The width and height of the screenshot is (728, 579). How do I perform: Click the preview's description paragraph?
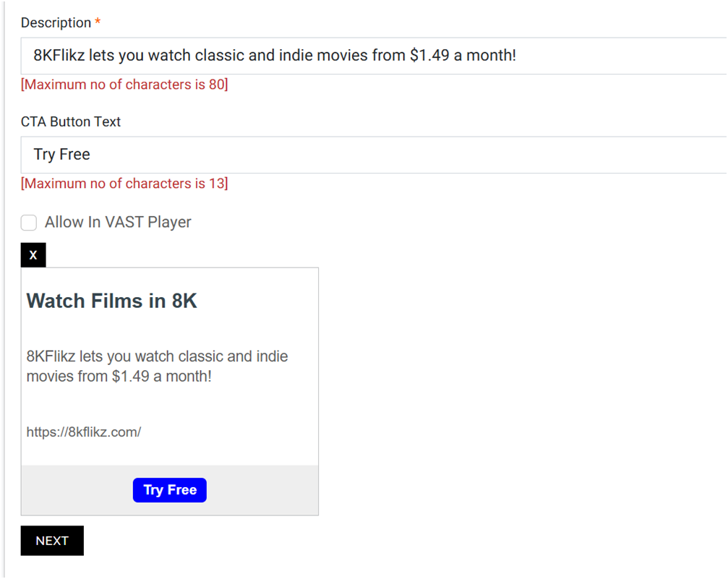click(x=157, y=366)
